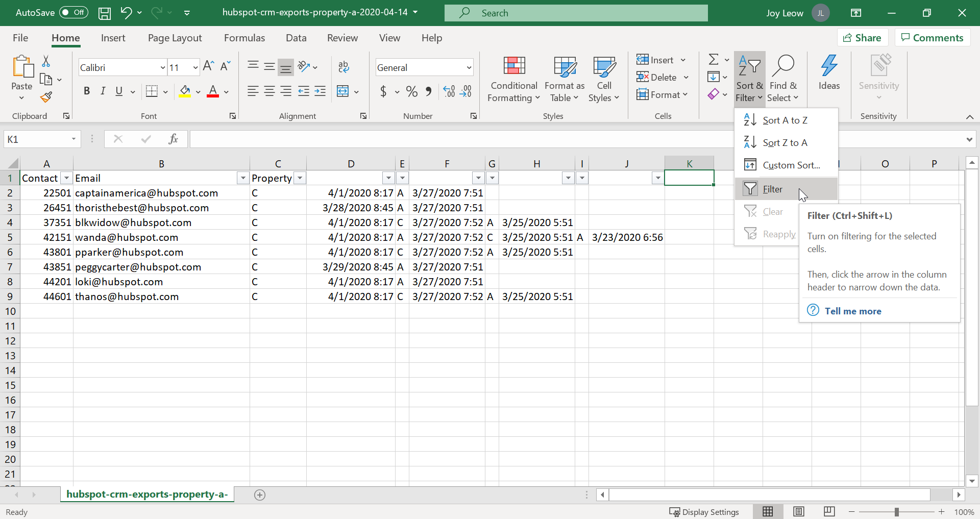Click the Share button
The image size is (980, 519).
[x=863, y=37]
